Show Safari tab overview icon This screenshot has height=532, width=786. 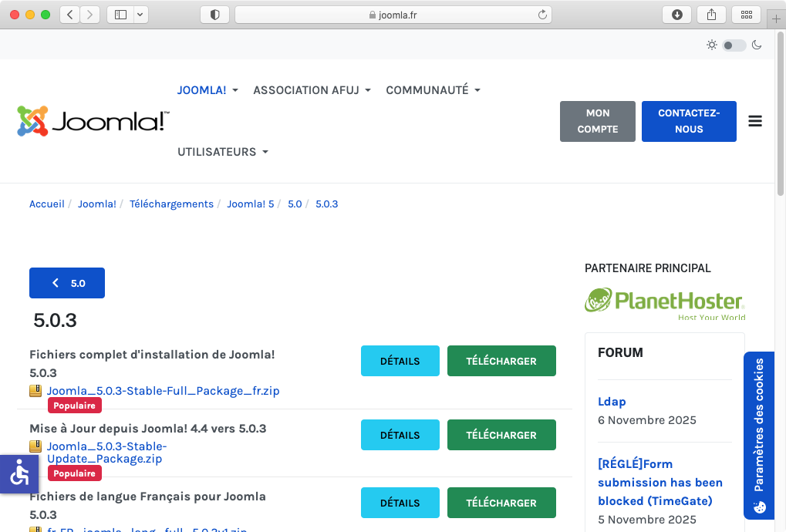[745, 15]
